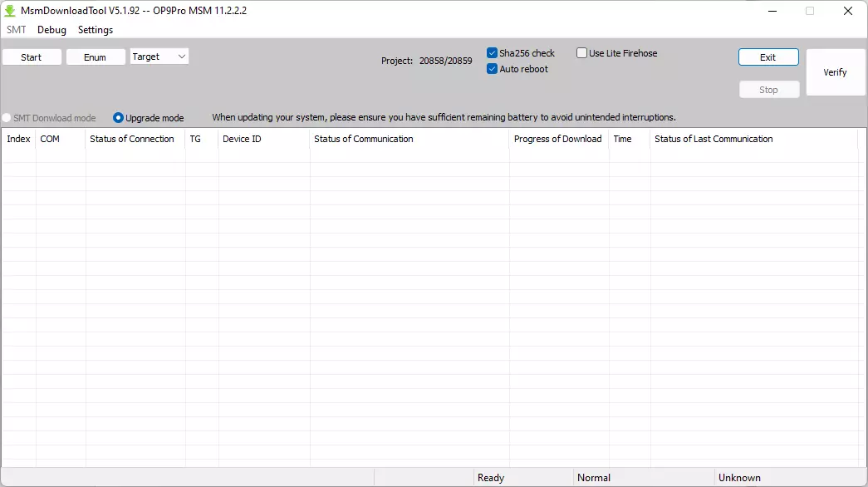Click the Progress of Download column header

557,139
